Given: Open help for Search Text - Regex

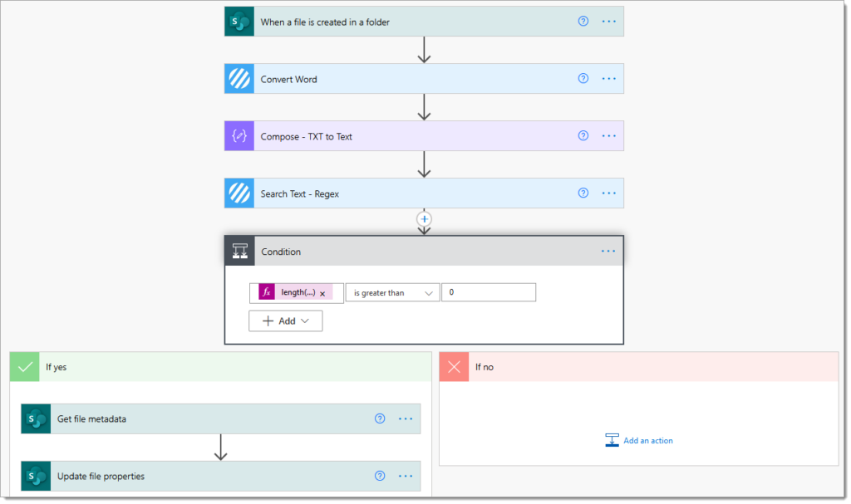Looking at the screenshot, I should click(583, 193).
